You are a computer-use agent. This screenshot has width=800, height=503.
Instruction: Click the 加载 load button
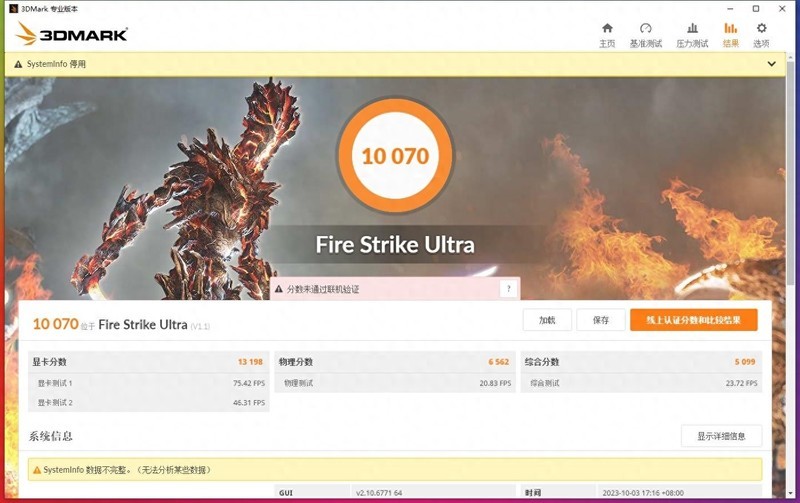point(547,320)
